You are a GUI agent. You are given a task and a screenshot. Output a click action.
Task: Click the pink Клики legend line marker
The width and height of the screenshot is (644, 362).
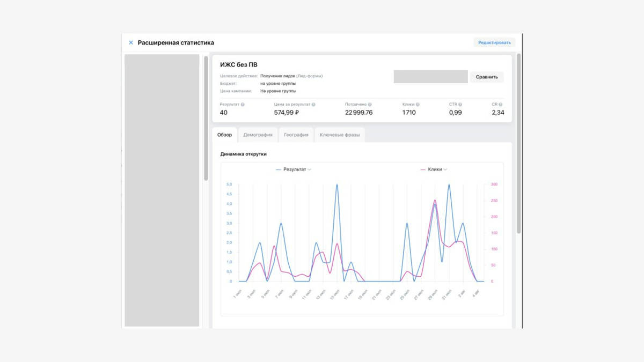click(423, 169)
